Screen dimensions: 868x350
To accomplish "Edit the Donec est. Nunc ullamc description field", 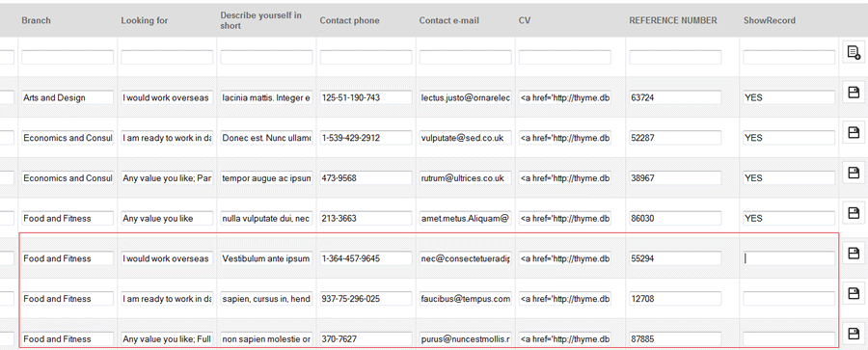I will 266,137.
